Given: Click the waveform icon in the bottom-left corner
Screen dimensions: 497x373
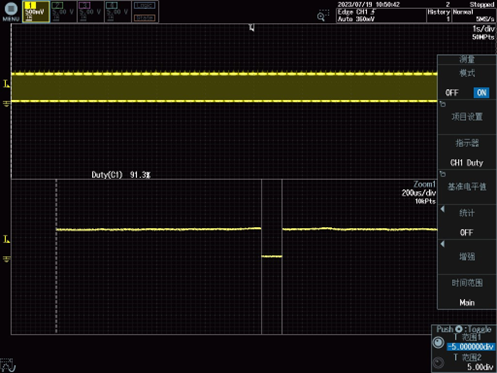Looking at the screenshot, I should tap(8, 365).
